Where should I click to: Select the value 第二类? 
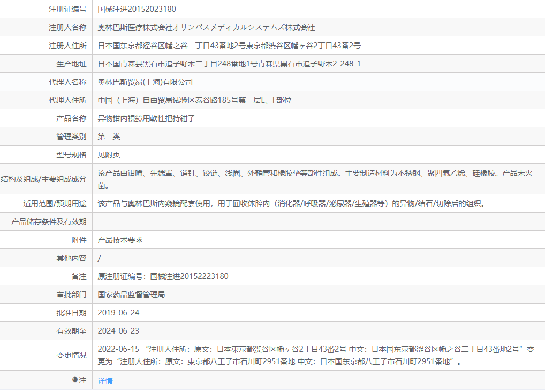point(109,137)
